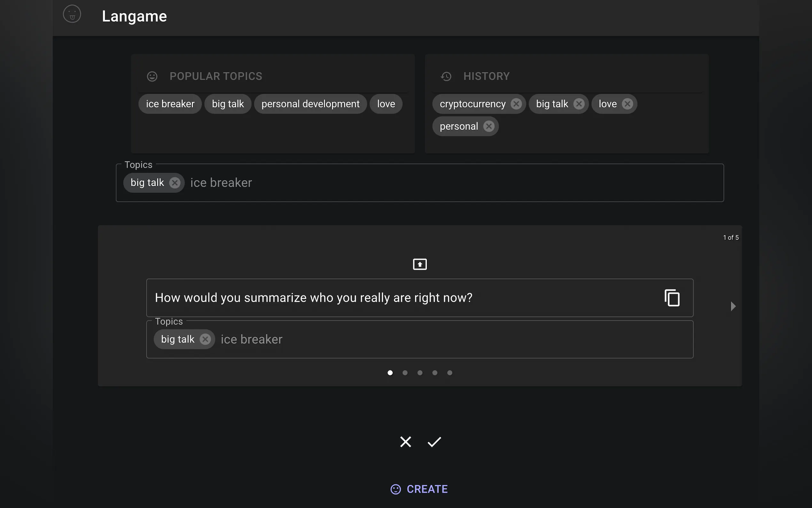
Task: Reject suggestion with the X icon
Action: tap(405, 442)
